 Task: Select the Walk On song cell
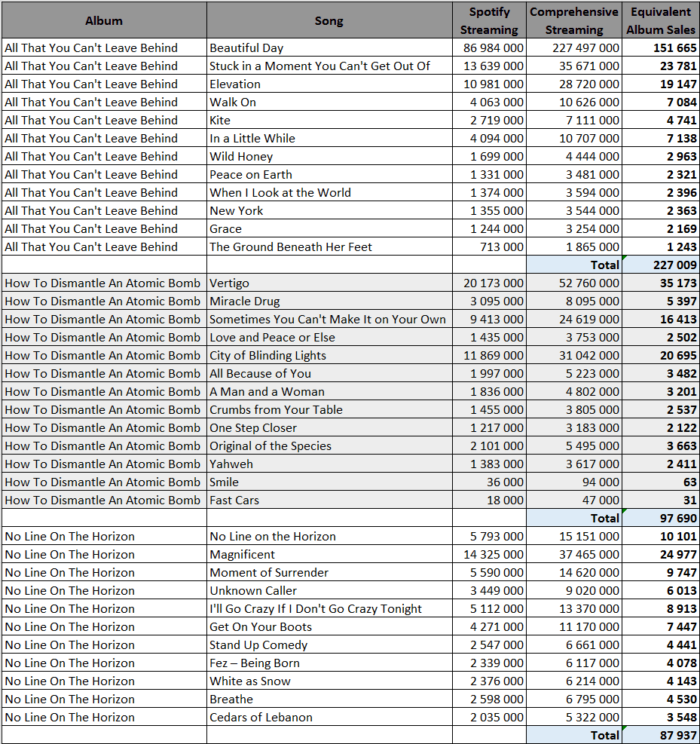(329, 102)
